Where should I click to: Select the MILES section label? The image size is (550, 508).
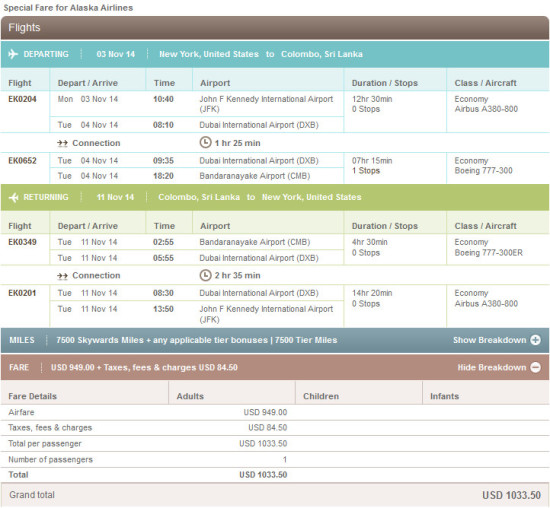click(22, 340)
